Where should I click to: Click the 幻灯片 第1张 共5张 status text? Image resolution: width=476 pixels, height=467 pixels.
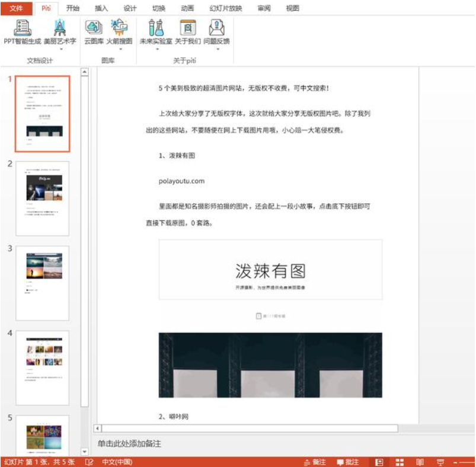click(x=40, y=462)
